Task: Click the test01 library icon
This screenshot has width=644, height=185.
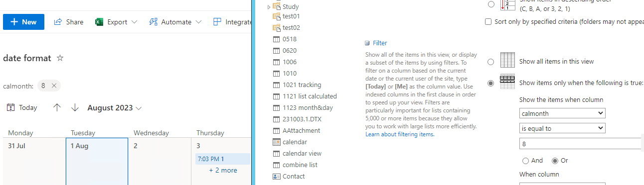Action: [277, 16]
